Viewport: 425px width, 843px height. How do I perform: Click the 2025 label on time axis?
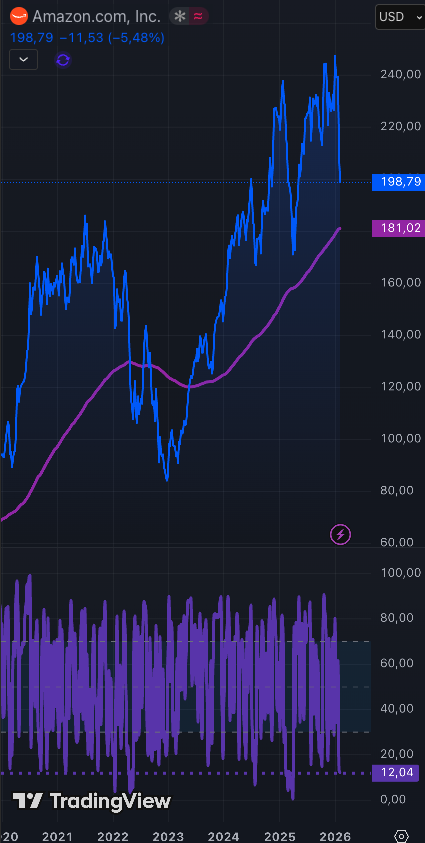pyautogui.click(x=280, y=837)
